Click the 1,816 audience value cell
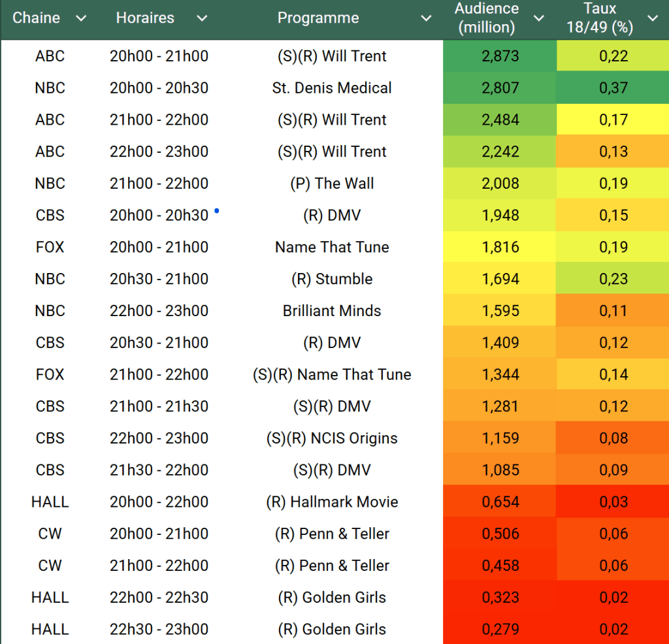Image resolution: width=669 pixels, height=644 pixels. (499, 248)
